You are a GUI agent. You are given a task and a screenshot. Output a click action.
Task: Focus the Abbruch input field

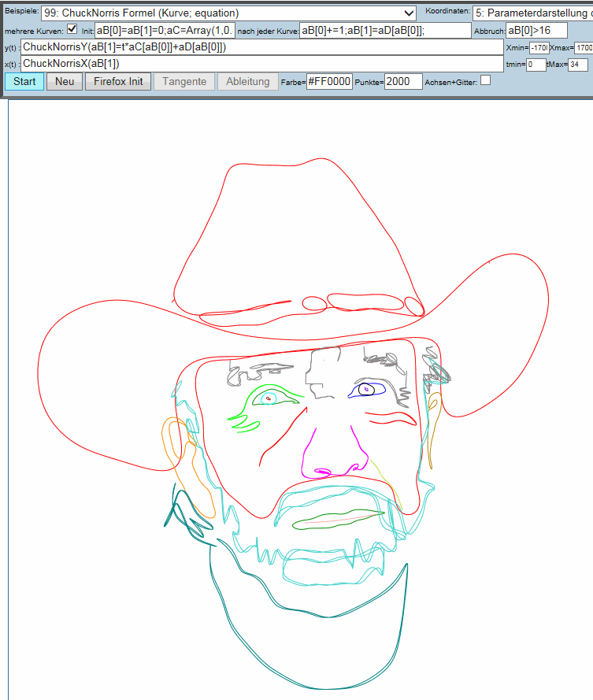click(536, 31)
